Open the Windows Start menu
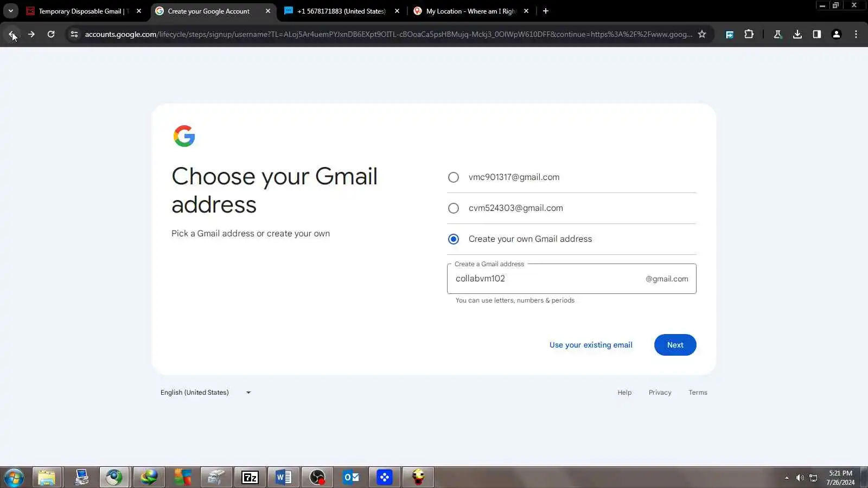868x488 pixels. click(14, 478)
